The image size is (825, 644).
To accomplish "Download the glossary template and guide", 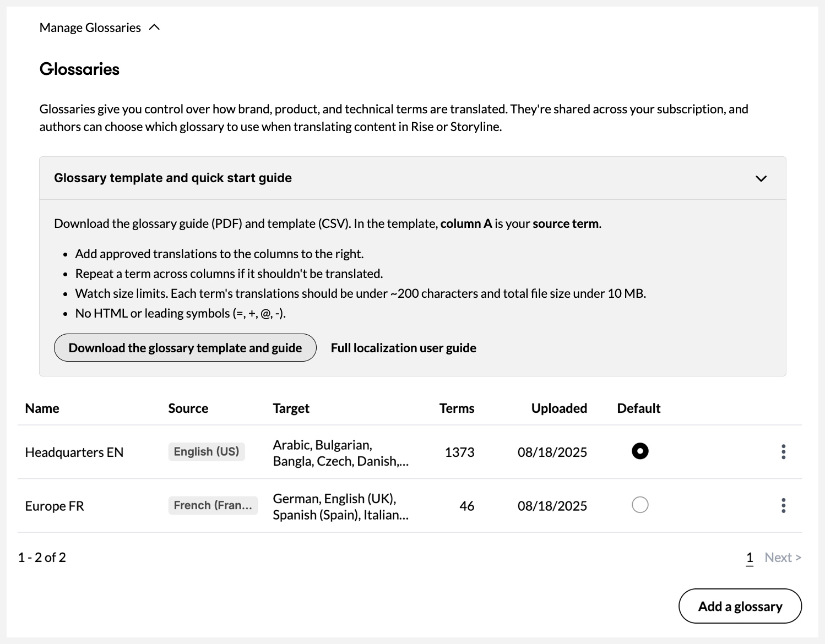I will click(x=185, y=348).
